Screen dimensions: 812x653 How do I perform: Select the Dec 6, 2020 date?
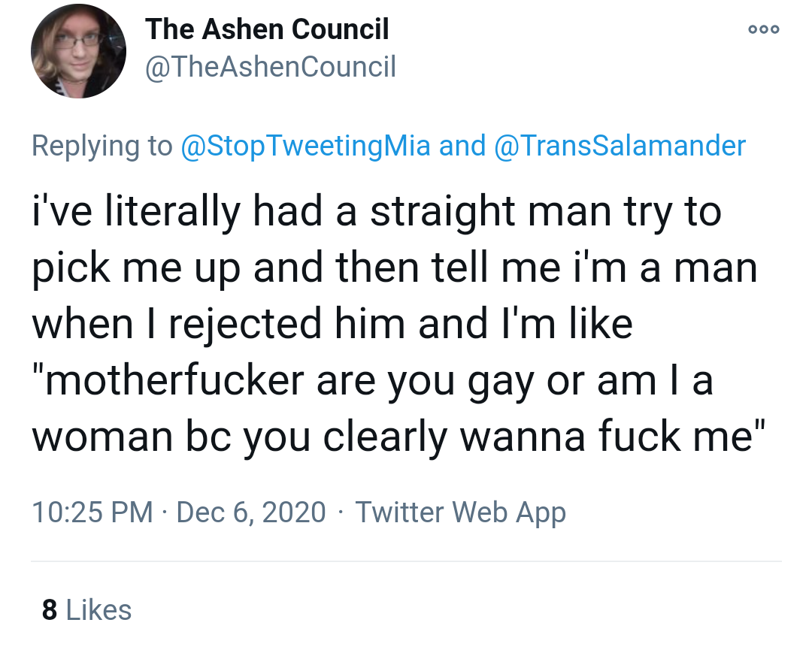251,512
